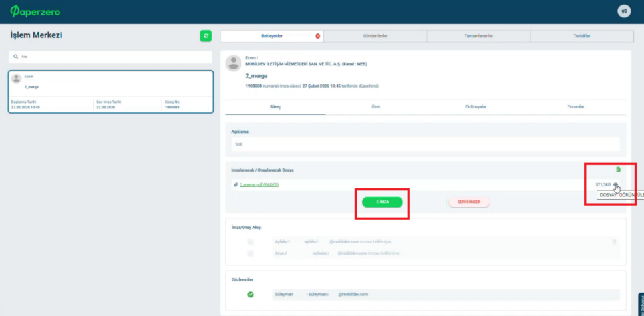
Task: Click the view-file eye icon
Action: [616, 185]
